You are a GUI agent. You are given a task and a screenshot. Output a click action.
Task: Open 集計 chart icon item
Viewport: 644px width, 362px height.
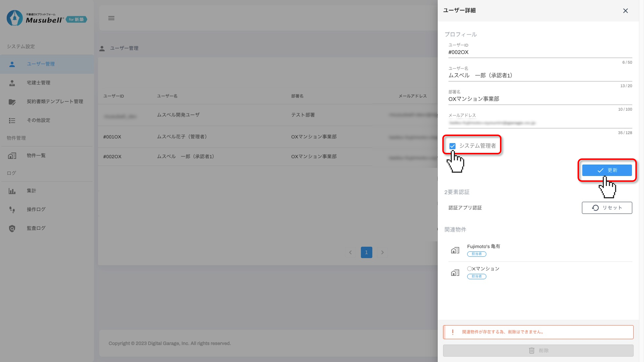coord(31,191)
